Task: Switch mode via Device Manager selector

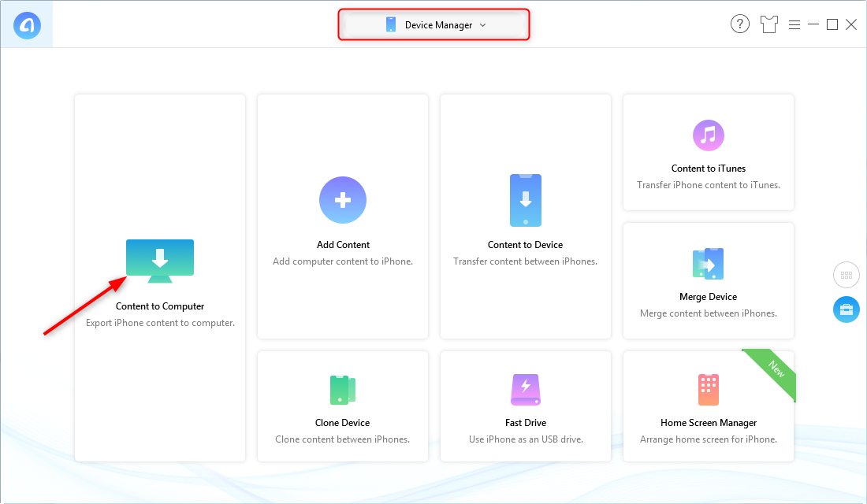Action: 433,24
